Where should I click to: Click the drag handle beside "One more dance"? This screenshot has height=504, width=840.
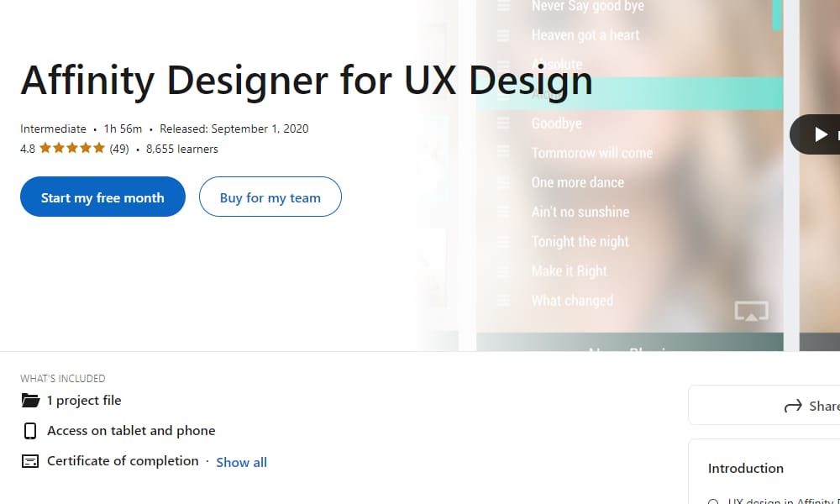click(x=503, y=182)
